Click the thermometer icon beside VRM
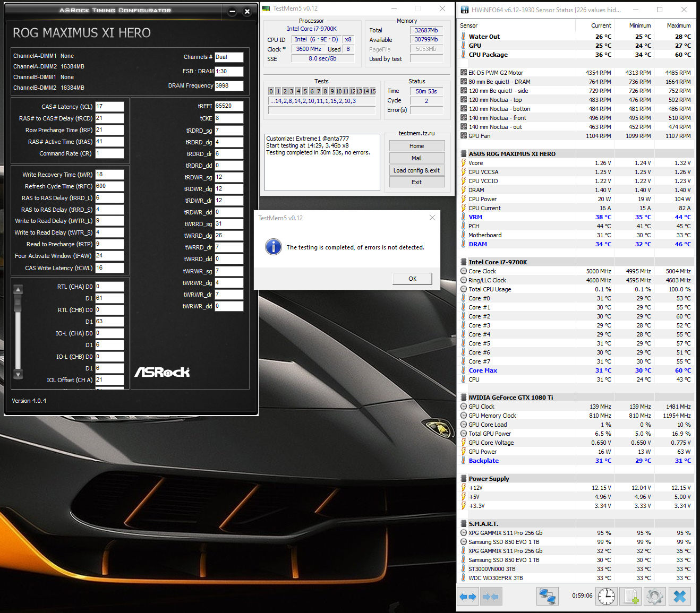This screenshot has width=700, height=613. [464, 217]
